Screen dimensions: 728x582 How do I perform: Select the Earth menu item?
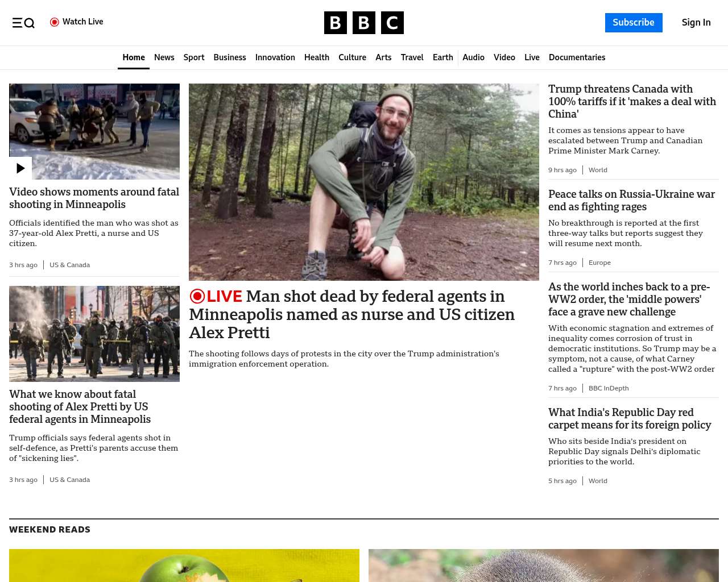click(443, 57)
